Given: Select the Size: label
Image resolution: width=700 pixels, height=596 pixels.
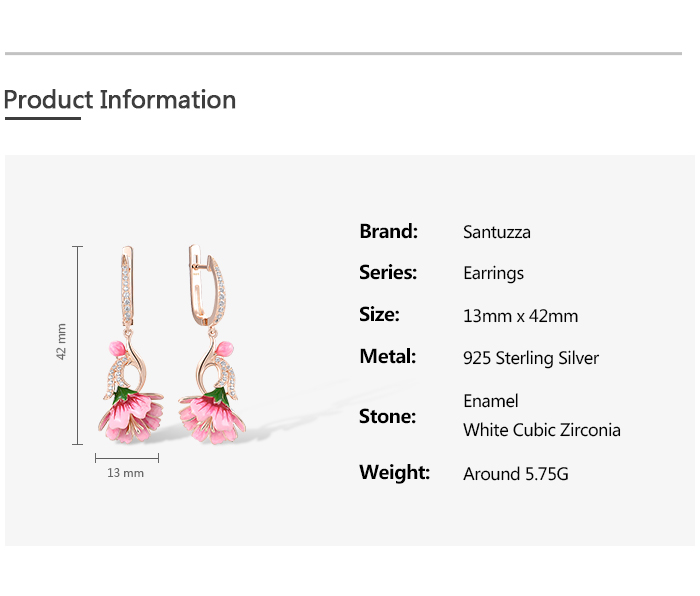Looking at the screenshot, I should pyautogui.click(x=379, y=314).
